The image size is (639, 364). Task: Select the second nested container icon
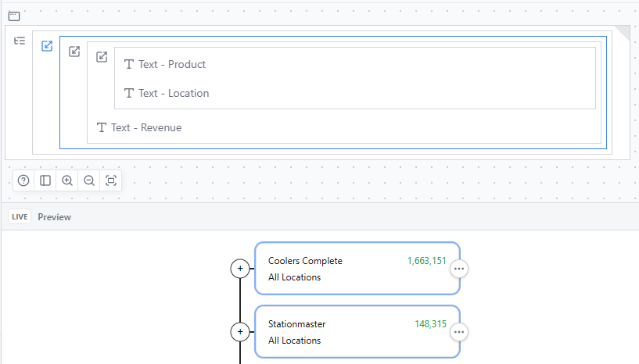click(x=74, y=52)
